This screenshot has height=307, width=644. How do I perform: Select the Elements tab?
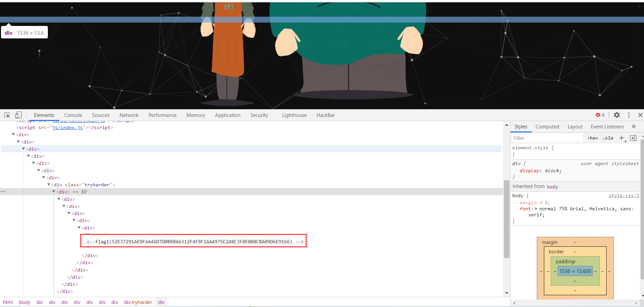coord(44,115)
